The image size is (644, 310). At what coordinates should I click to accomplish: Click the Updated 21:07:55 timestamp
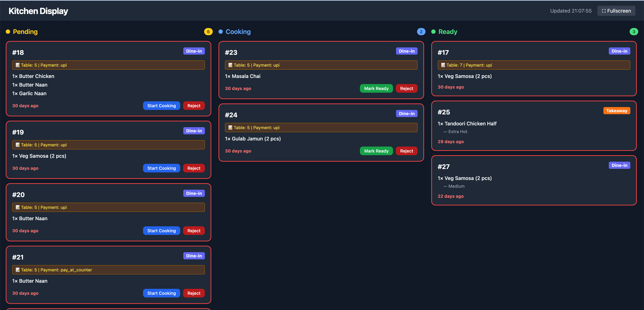coord(571,11)
